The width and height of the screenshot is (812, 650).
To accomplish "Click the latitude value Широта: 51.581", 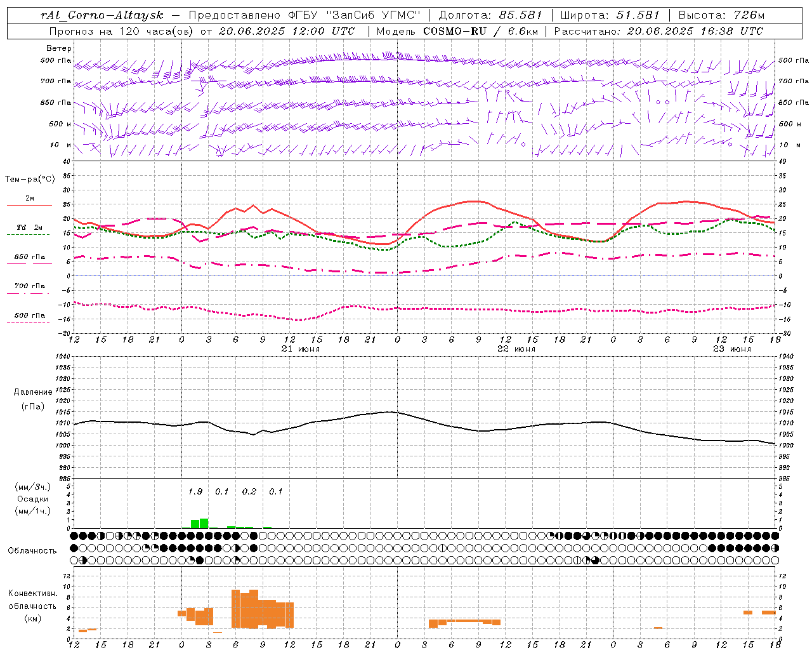I will [610, 15].
